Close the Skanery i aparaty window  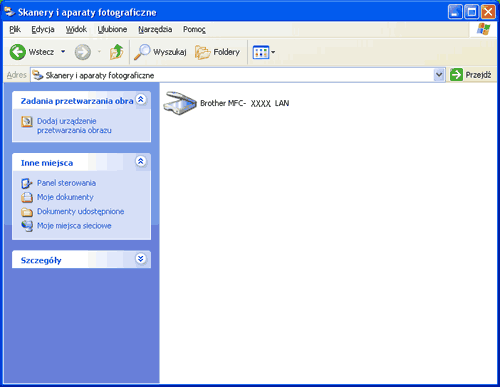click(x=488, y=12)
